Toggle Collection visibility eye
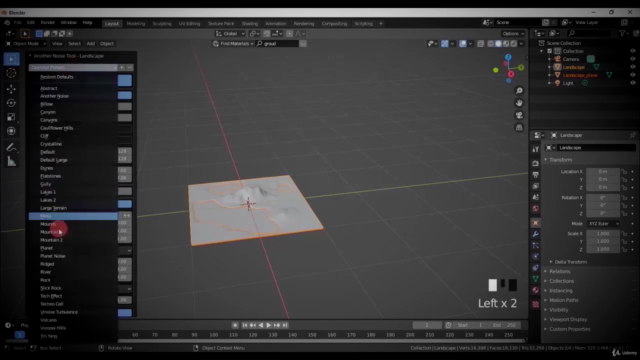This screenshot has height=360, width=640. [x=633, y=51]
